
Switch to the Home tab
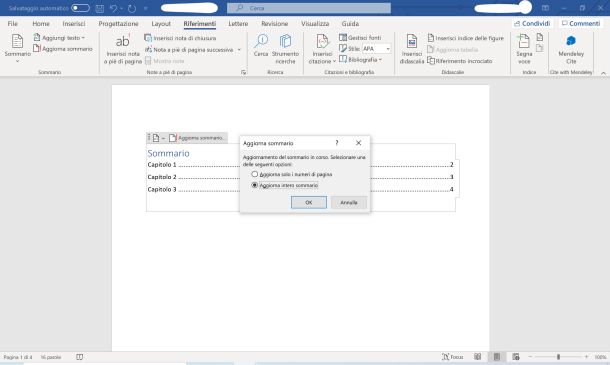[41, 24]
